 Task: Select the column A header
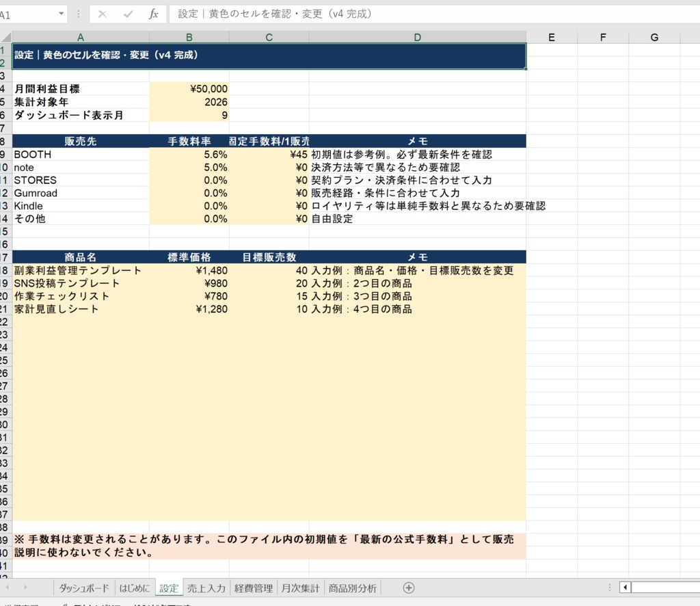click(81, 38)
